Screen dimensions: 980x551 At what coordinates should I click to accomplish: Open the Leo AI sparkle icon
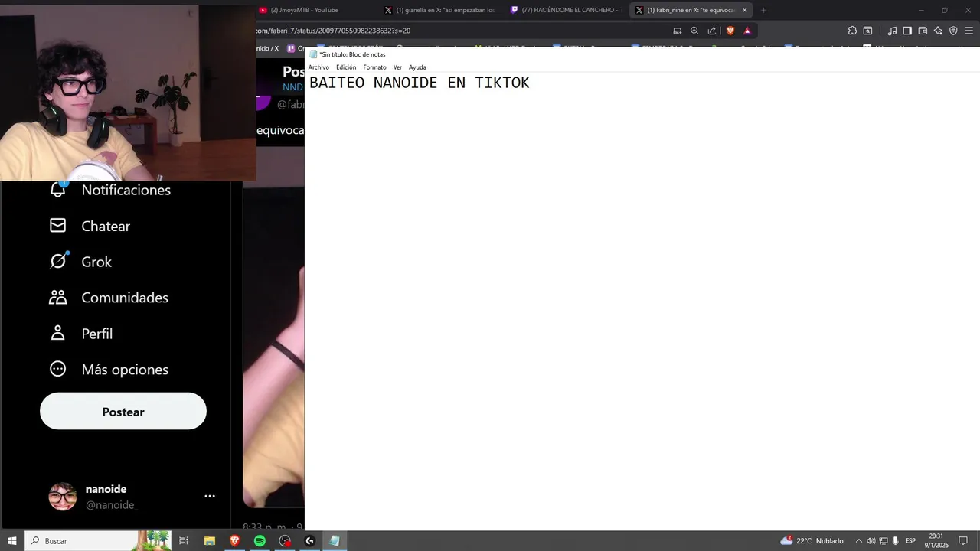(938, 31)
